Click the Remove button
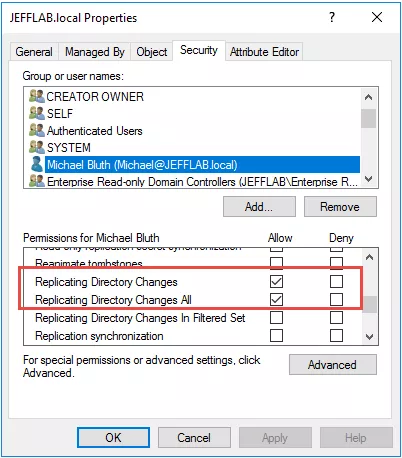 coord(340,207)
